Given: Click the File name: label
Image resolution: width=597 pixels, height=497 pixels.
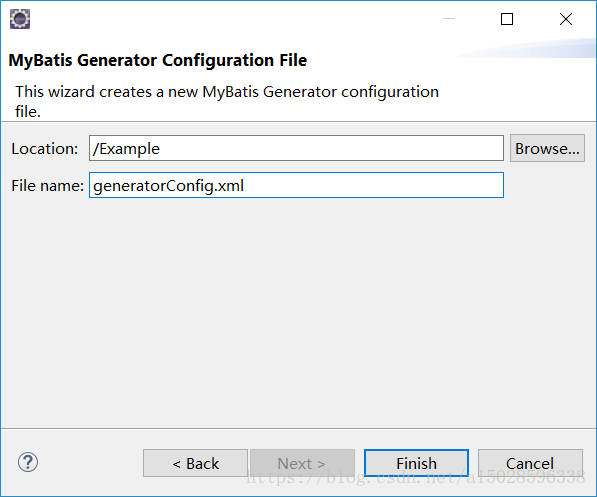Looking at the screenshot, I should (47, 185).
